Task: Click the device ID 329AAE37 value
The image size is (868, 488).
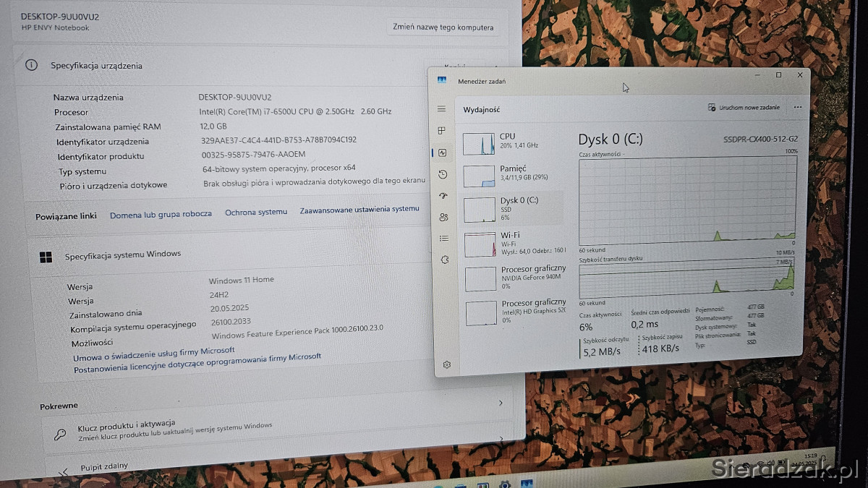Action: tap(278, 140)
